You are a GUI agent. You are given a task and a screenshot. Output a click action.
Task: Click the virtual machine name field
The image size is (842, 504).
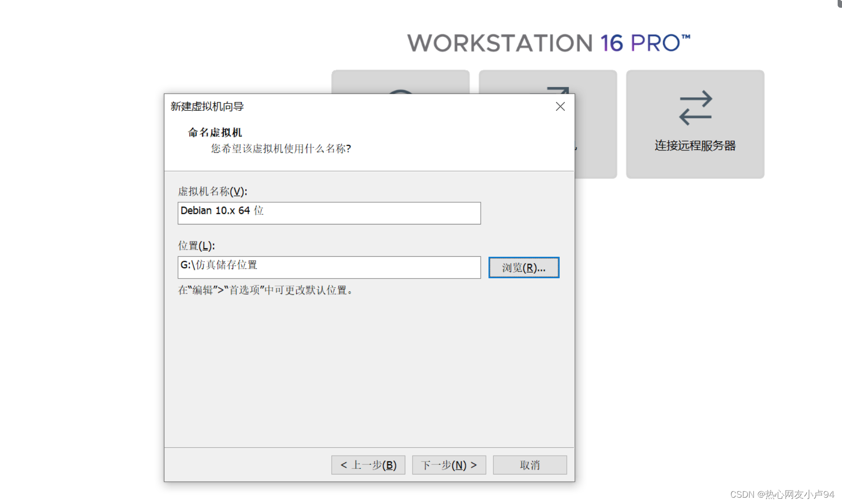pos(329,213)
